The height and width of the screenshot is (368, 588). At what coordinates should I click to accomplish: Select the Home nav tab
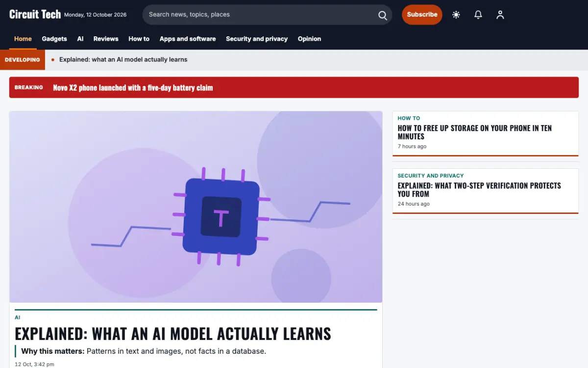click(x=23, y=39)
